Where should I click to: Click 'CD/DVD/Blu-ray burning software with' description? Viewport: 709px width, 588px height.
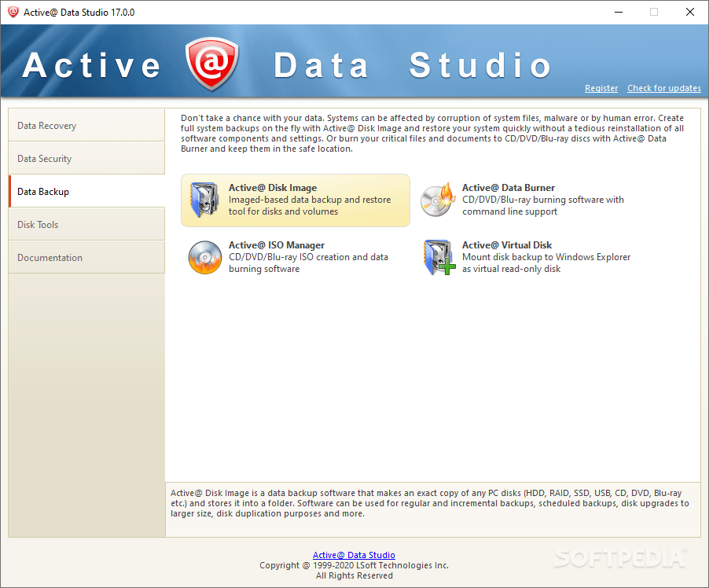pyautogui.click(x=542, y=200)
